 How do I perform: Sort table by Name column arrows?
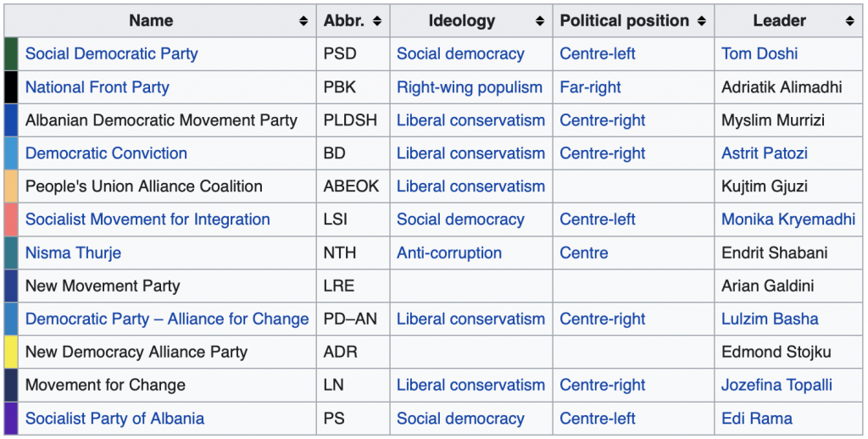pyautogui.click(x=303, y=21)
